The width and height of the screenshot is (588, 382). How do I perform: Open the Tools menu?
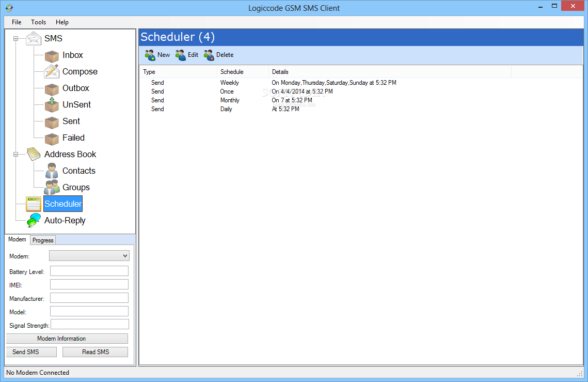[38, 22]
